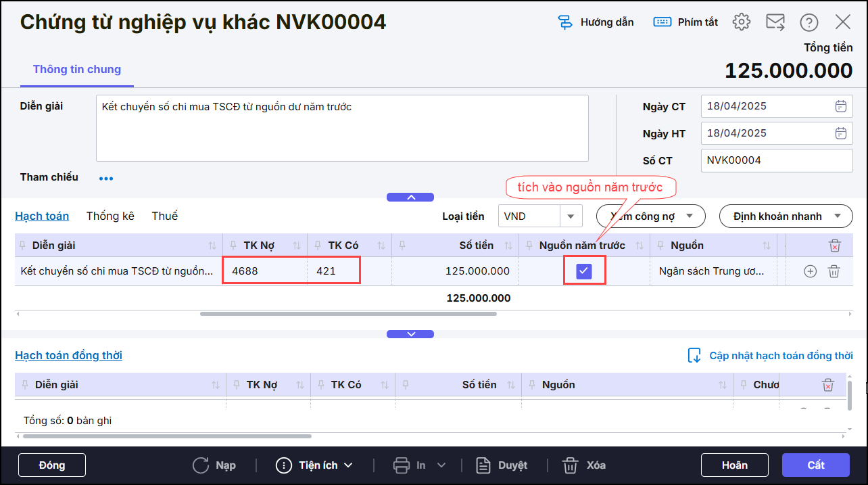Sort by TK Có column in Hạch toán
Image resolution: width=868 pixels, height=485 pixels.
click(382, 246)
